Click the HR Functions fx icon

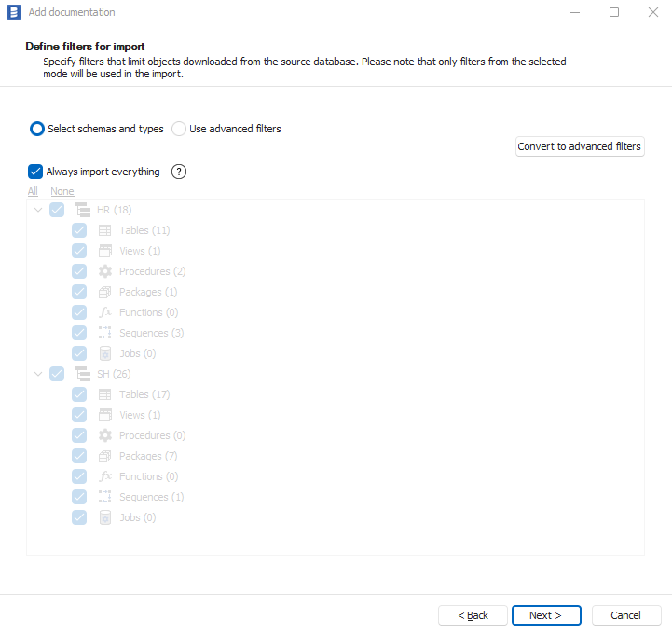click(x=105, y=312)
